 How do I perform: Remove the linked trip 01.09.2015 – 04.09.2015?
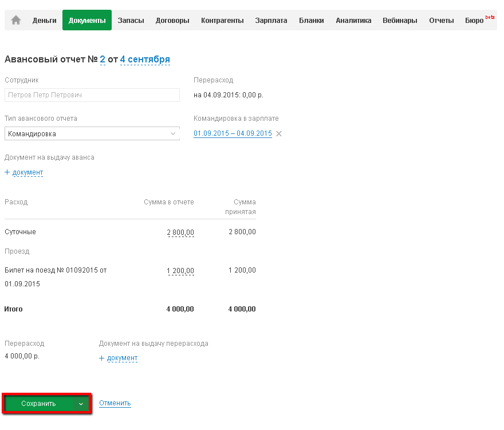point(279,133)
